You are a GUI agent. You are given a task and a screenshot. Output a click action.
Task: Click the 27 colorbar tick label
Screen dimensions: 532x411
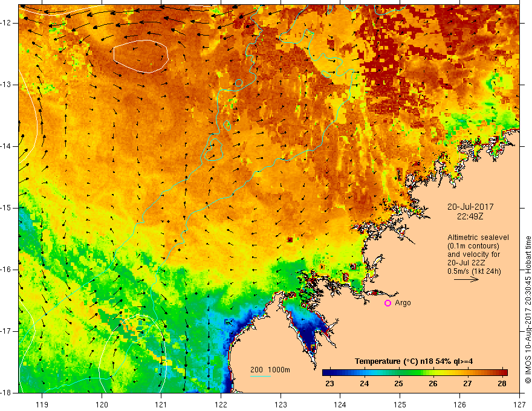(x=467, y=384)
